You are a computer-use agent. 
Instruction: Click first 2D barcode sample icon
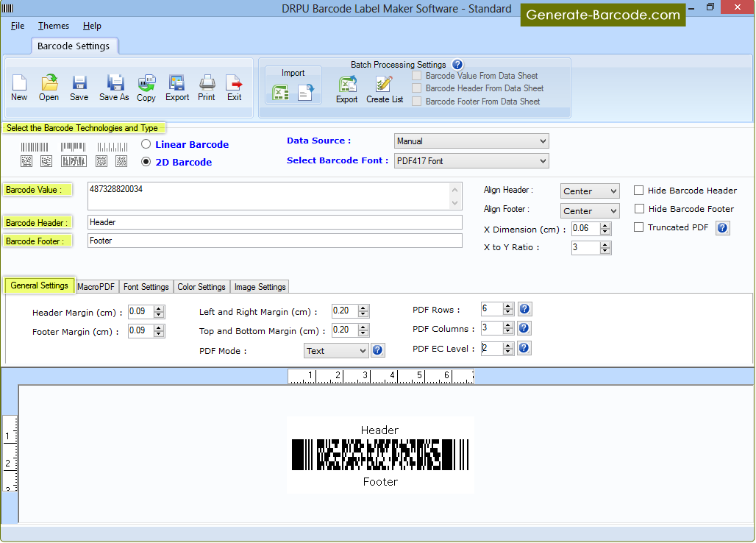point(26,161)
